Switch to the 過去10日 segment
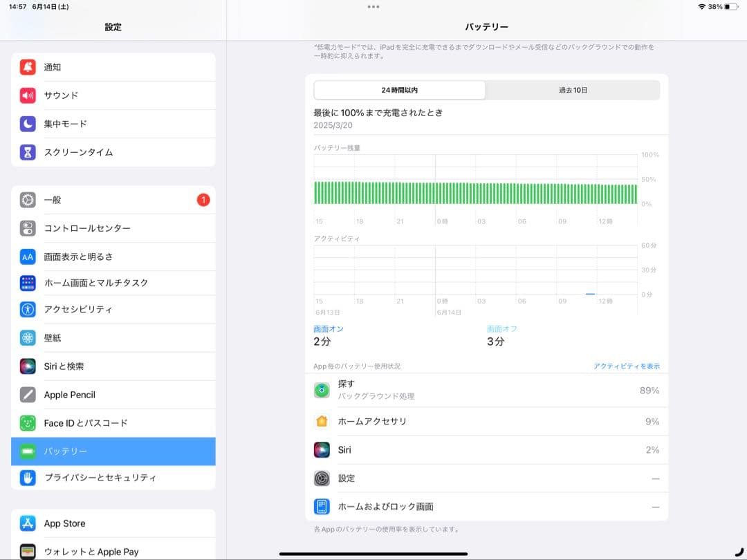The image size is (747, 560). point(573,90)
